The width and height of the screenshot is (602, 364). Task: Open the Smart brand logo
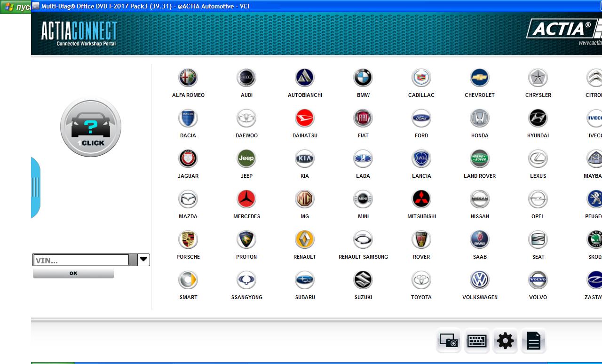point(188,280)
